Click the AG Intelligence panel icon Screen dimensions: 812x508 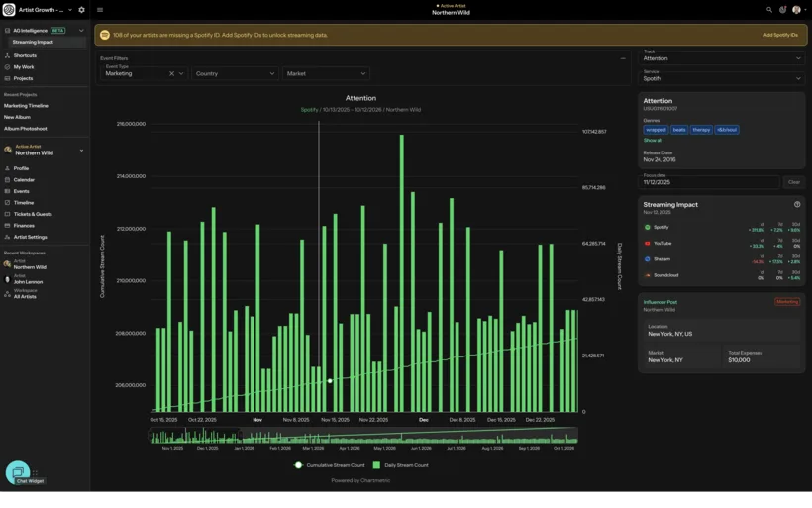[x=7, y=30]
